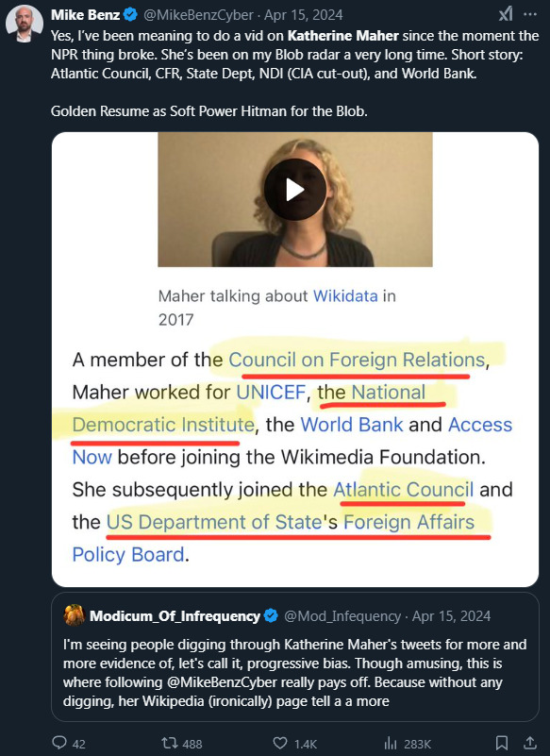Click the @Mod_Infequency handle
The height and width of the screenshot is (756, 550).
pyautogui.click(x=342, y=616)
